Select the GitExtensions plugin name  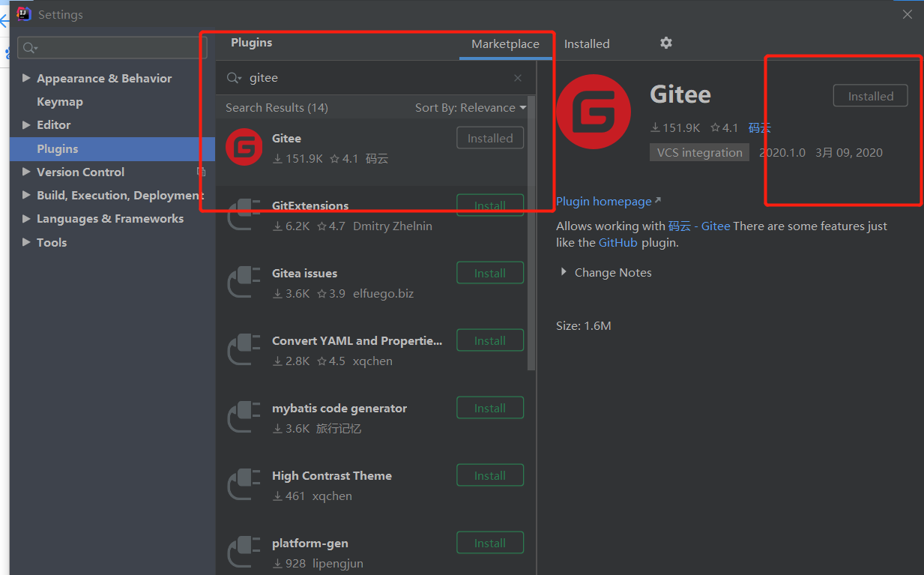pos(310,205)
